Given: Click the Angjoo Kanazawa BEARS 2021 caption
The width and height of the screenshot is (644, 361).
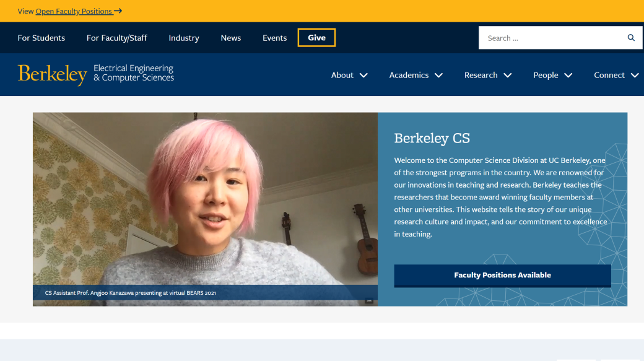Looking at the screenshot, I should [130, 293].
